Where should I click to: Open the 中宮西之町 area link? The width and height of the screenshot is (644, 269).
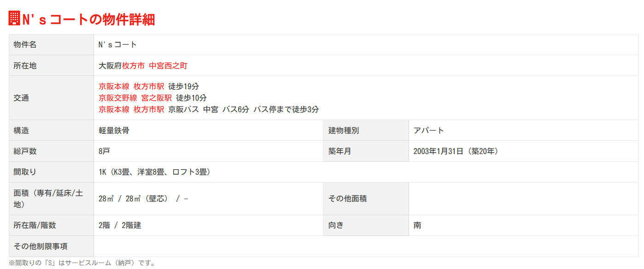tap(168, 66)
